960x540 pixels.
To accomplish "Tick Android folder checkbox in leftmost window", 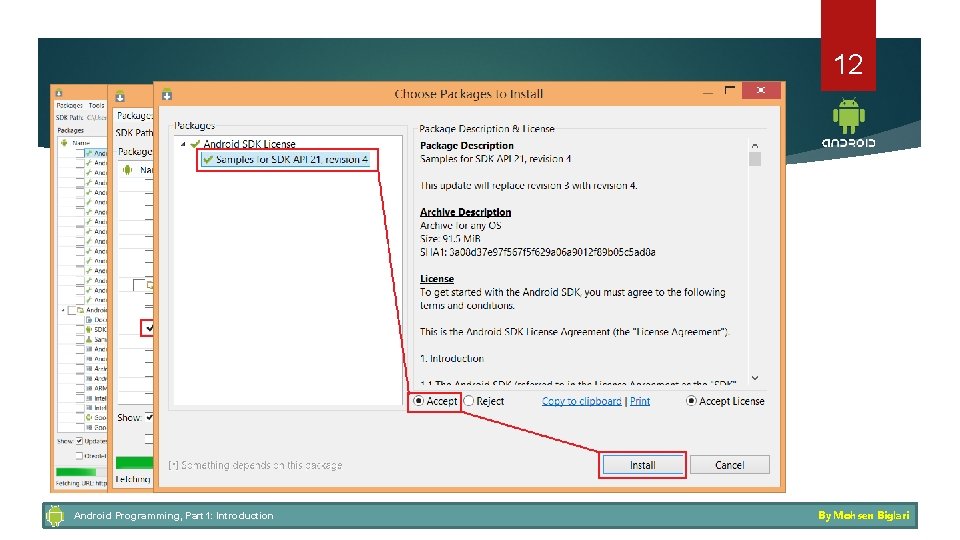I will (x=72, y=310).
